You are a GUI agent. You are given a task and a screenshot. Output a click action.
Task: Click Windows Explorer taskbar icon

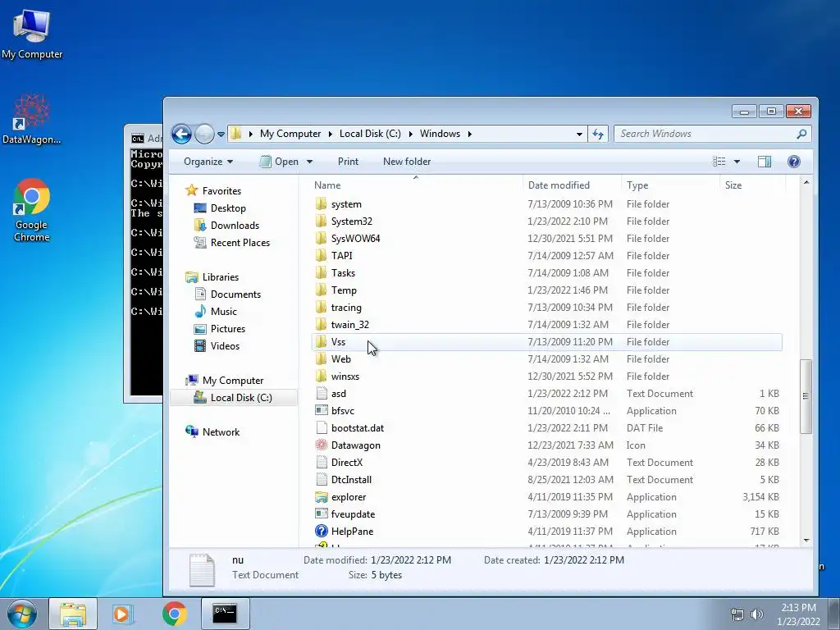click(x=73, y=614)
